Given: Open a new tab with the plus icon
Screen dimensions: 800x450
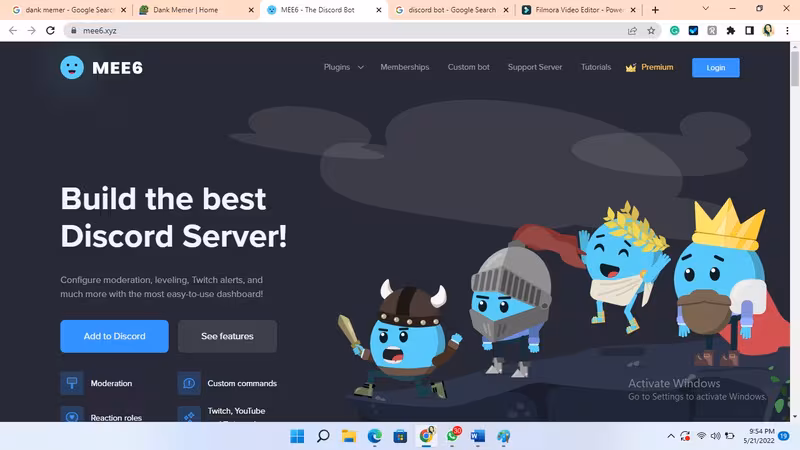Looking at the screenshot, I should click(655, 10).
